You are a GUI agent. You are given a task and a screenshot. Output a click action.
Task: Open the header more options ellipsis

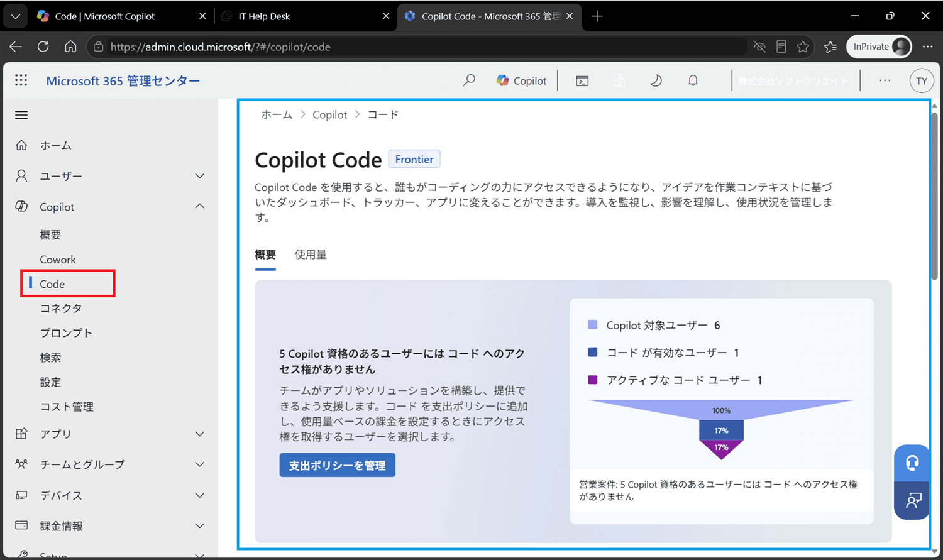pyautogui.click(x=885, y=80)
